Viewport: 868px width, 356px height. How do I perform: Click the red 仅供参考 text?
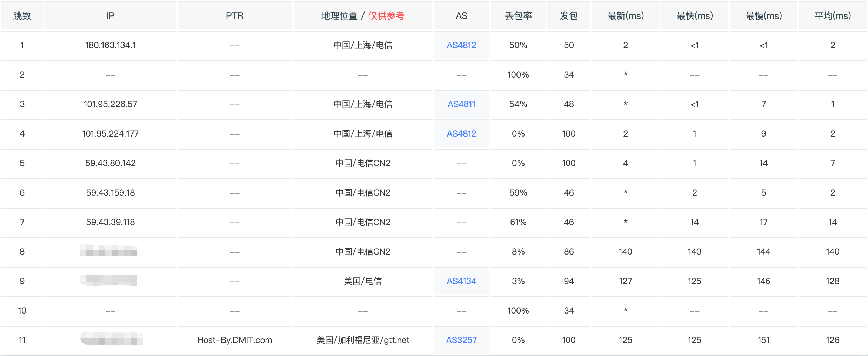(x=386, y=16)
